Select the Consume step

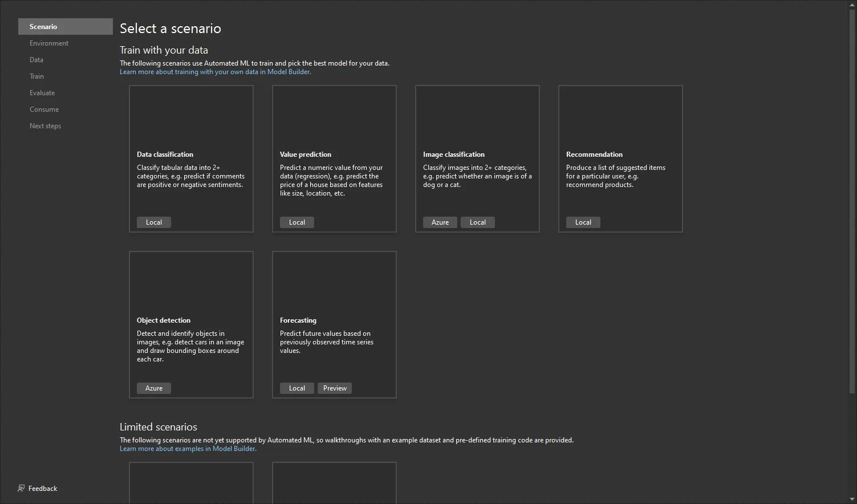[44, 109]
